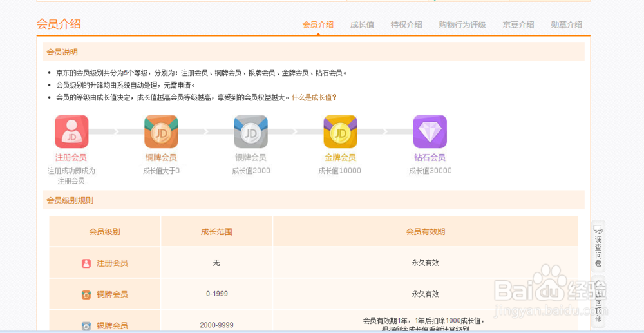Screen dimensions: 644x333
Task: Click the 成长值30000 text
Action: tap(430, 171)
